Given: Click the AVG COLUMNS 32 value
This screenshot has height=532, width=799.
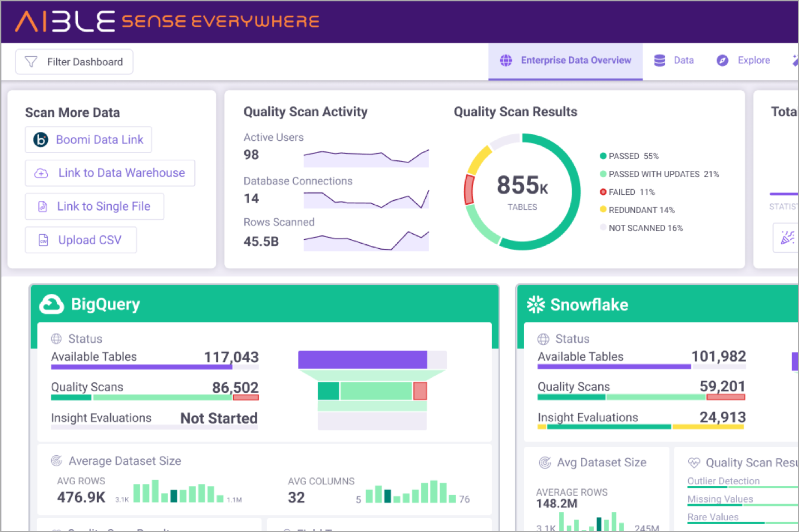Looking at the screenshot, I should 297,497.
